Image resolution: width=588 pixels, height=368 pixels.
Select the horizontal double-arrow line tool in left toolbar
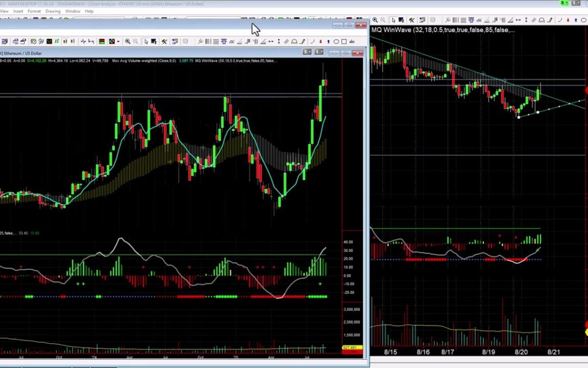tap(271, 41)
